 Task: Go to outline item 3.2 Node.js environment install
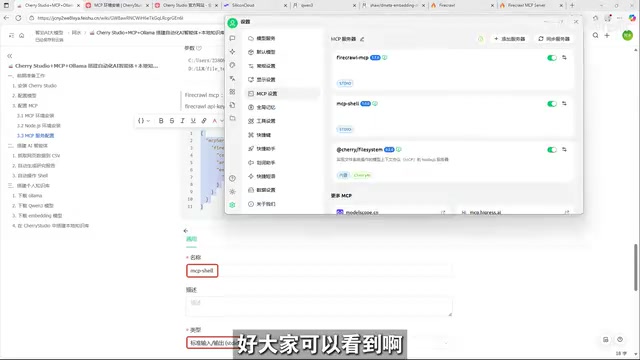tap(39, 126)
